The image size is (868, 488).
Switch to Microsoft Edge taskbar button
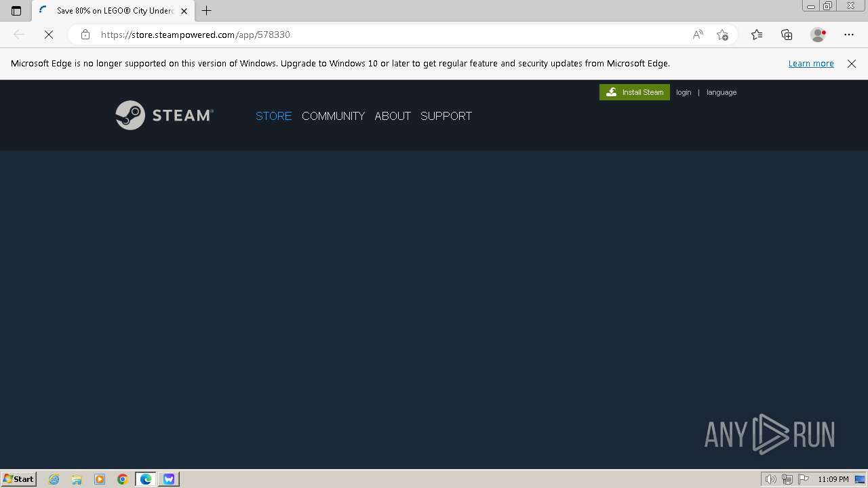(x=146, y=479)
